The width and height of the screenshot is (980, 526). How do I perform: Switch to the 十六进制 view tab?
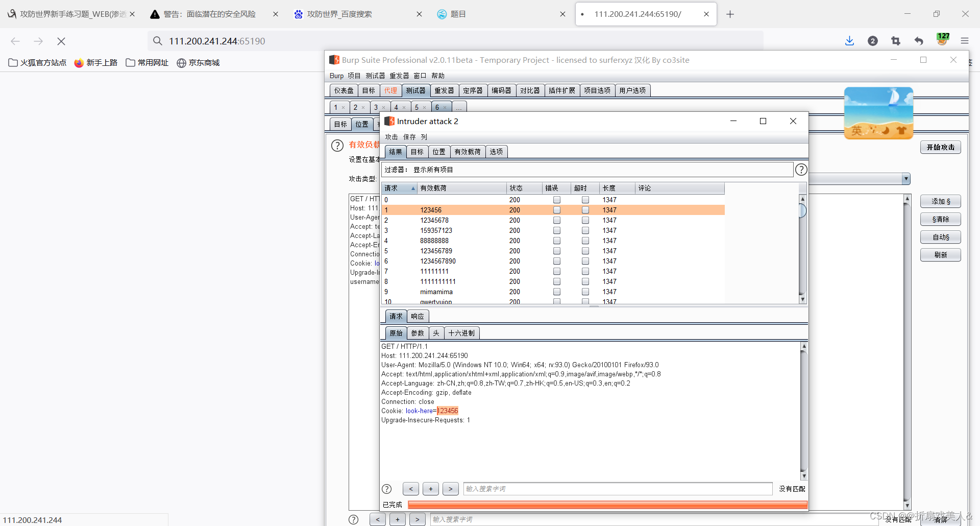pos(461,333)
